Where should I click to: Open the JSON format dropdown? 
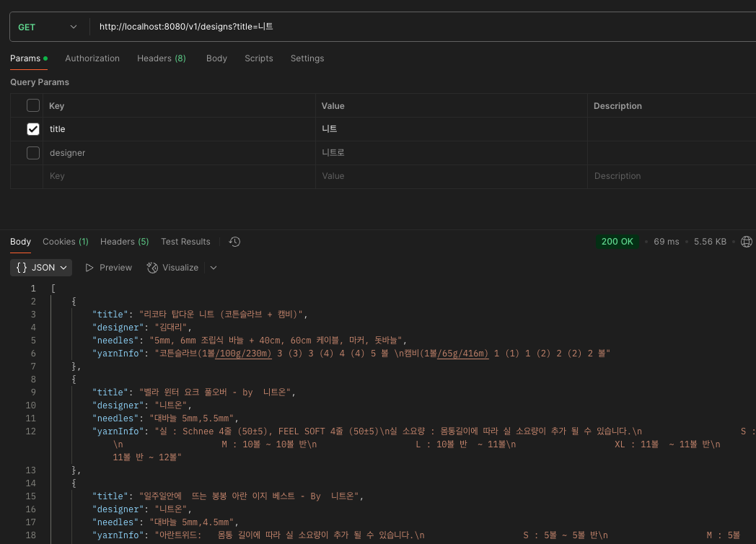41,268
